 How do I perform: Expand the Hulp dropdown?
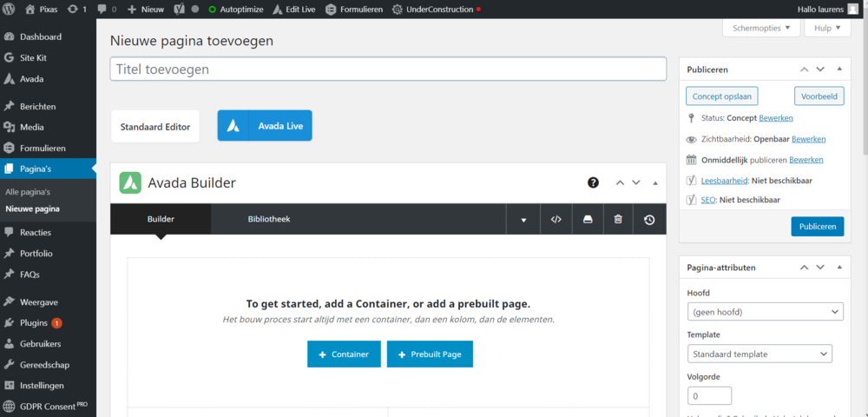tap(827, 28)
